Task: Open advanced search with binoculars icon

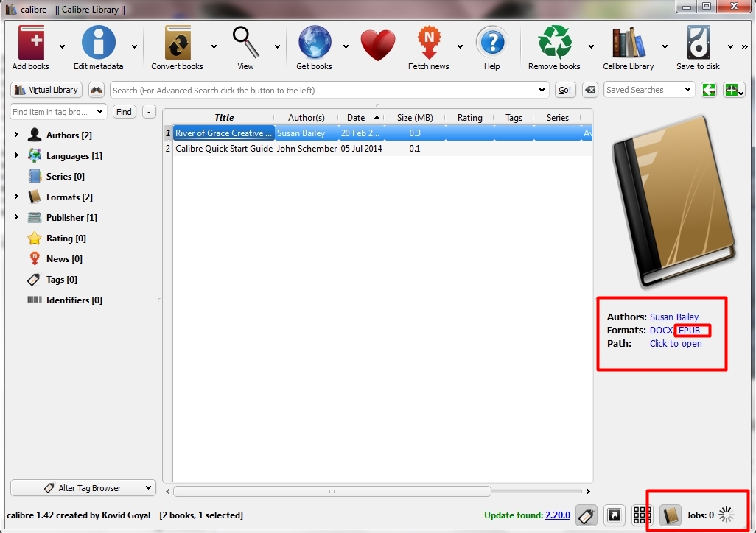Action: coord(97,91)
